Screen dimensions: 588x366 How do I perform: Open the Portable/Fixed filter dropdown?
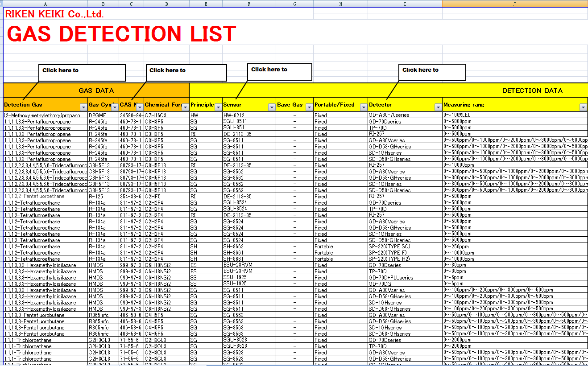coord(364,107)
